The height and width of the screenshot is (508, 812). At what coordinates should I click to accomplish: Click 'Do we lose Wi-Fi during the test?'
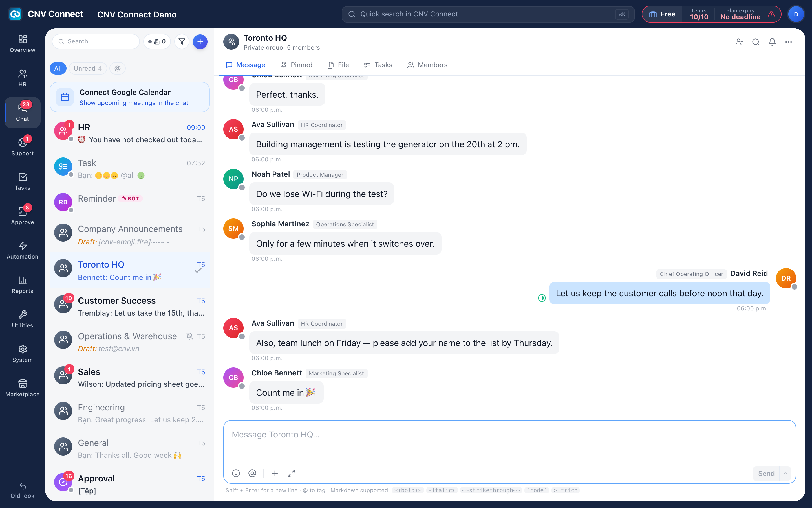pyautogui.click(x=321, y=194)
